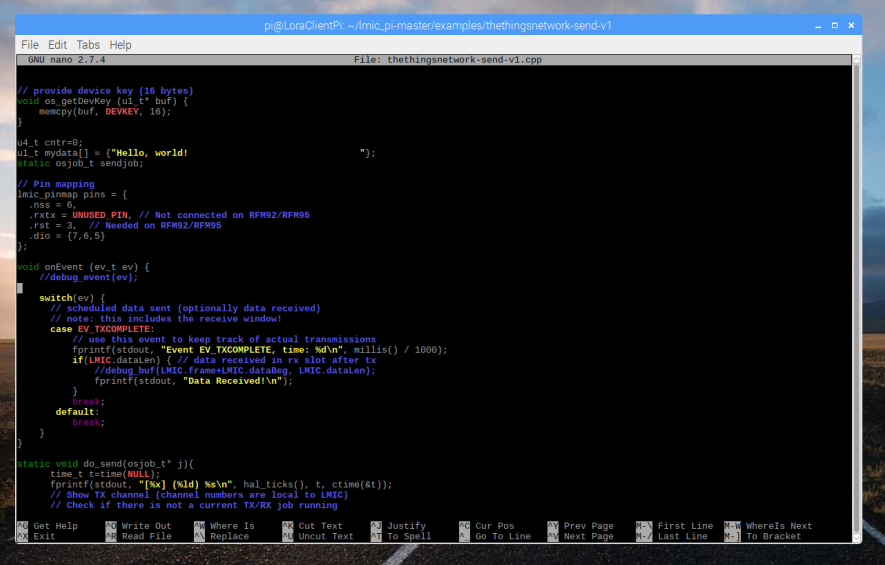885x565 pixels.
Task: Close the terminal window
Action: pos(849,25)
